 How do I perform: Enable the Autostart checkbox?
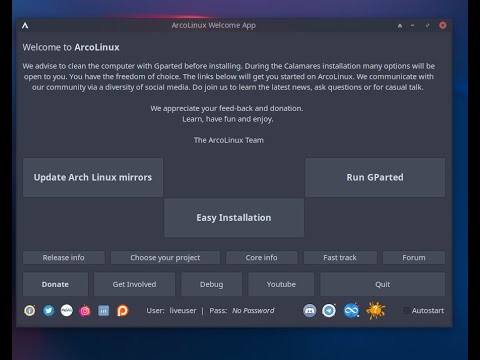[x=406, y=311]
